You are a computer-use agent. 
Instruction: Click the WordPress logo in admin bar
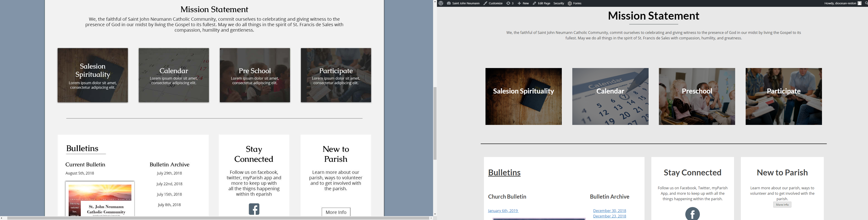point(441,3)
